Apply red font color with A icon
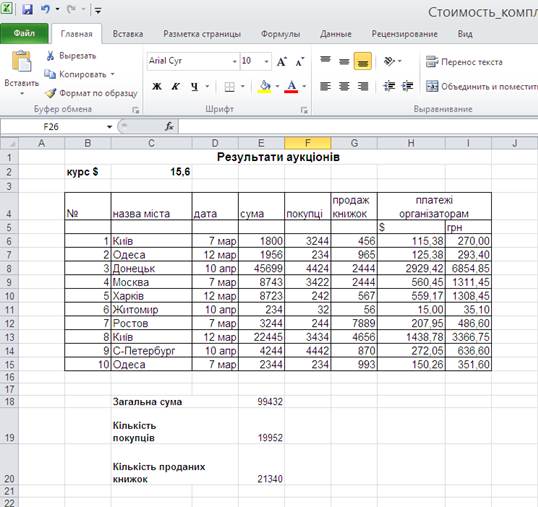This screenshot has height=507, width=538. tap(291, 87)
